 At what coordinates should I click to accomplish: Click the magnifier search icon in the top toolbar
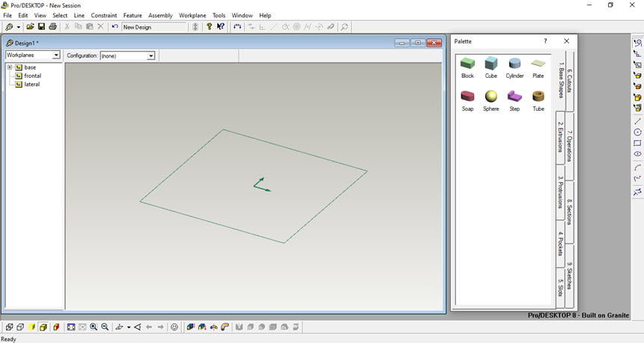[344, 27]
